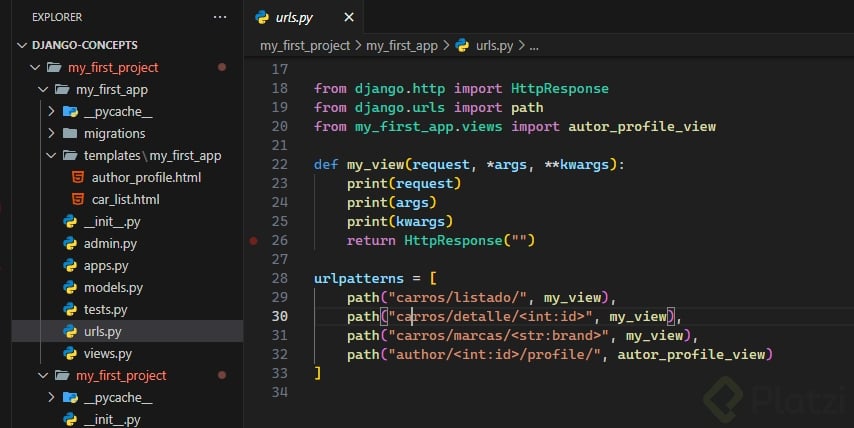Click the "carros/listado/" string on line 29
Screen dimensions: 854x428
point(458,297)
